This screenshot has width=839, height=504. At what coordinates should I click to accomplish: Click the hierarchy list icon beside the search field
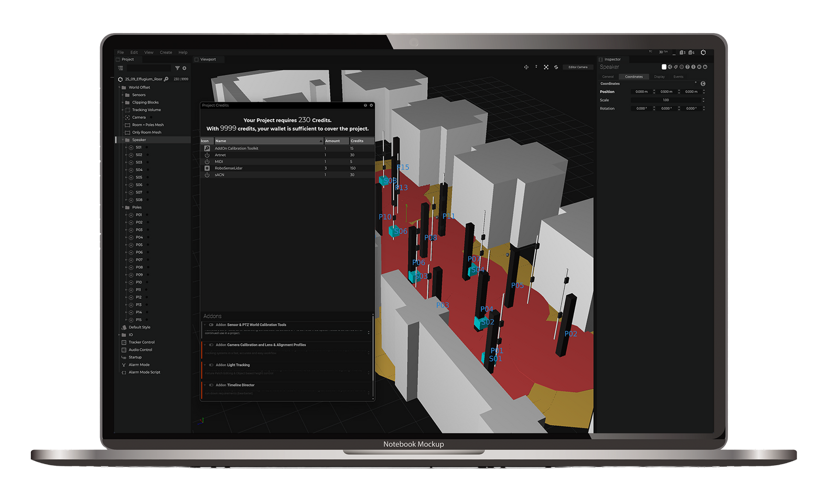pos(121,68)
